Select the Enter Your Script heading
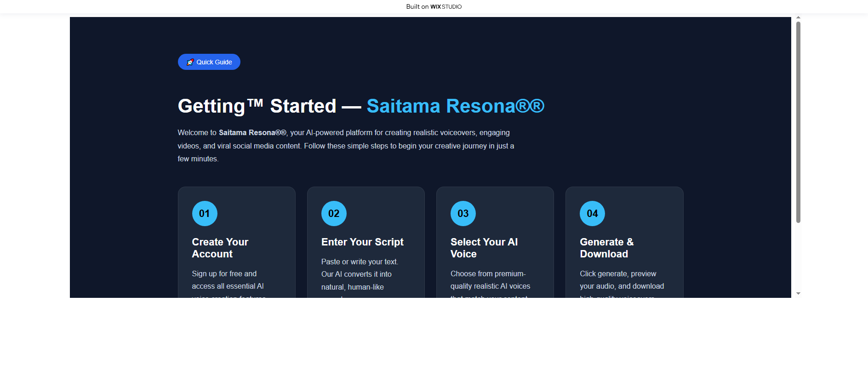The image size is (868, 376). coord(362,242)
